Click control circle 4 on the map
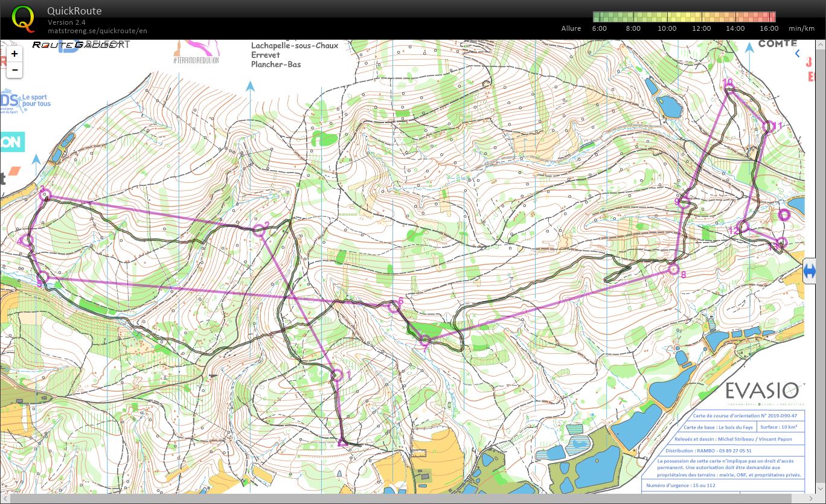 click(28, 241)
